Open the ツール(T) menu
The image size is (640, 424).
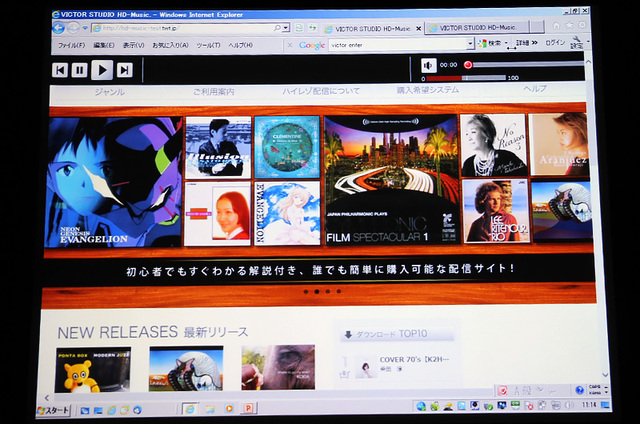coord(209,46)
